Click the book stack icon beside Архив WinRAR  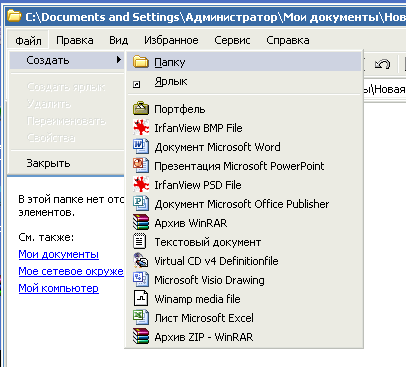pyautogui.click(x=141, y=223)
